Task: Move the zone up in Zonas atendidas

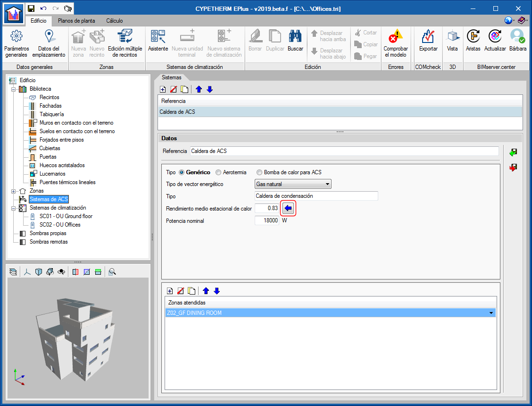Action: [x=206, y=291]
